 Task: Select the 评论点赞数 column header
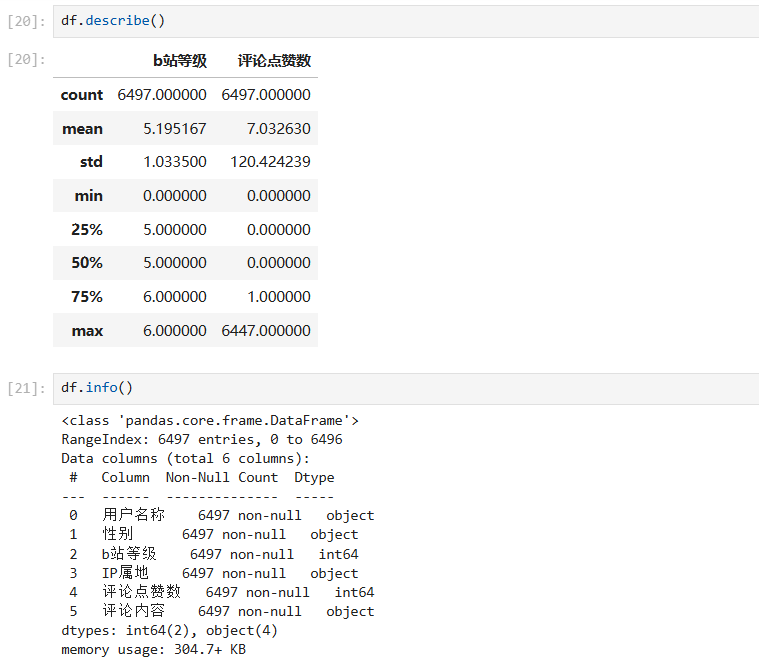(x=273, y=61)
